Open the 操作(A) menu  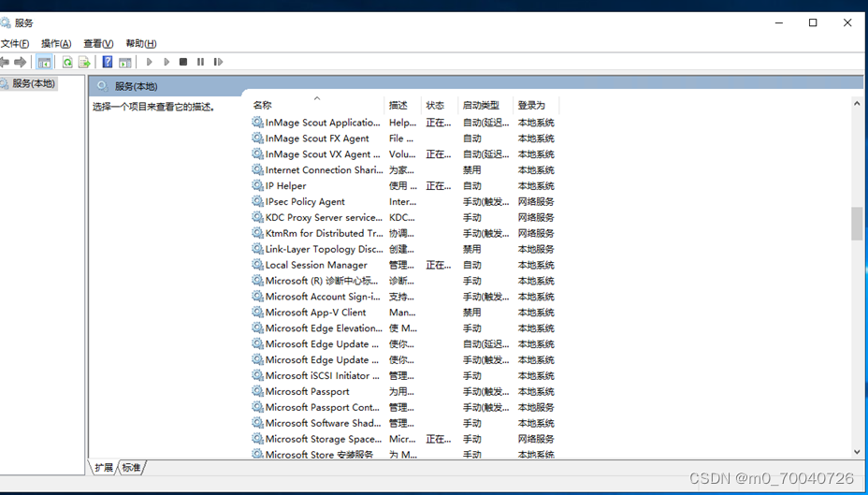tap(56, 43)
